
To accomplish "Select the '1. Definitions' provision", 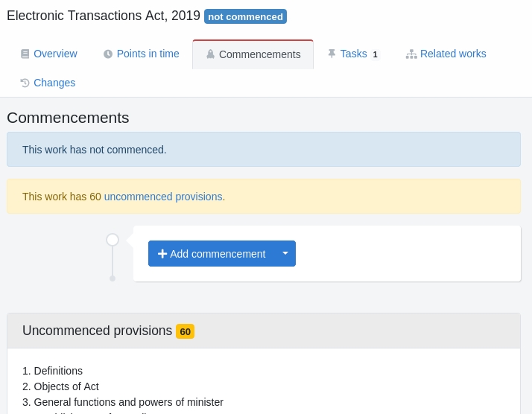I will tap(52, 371).
